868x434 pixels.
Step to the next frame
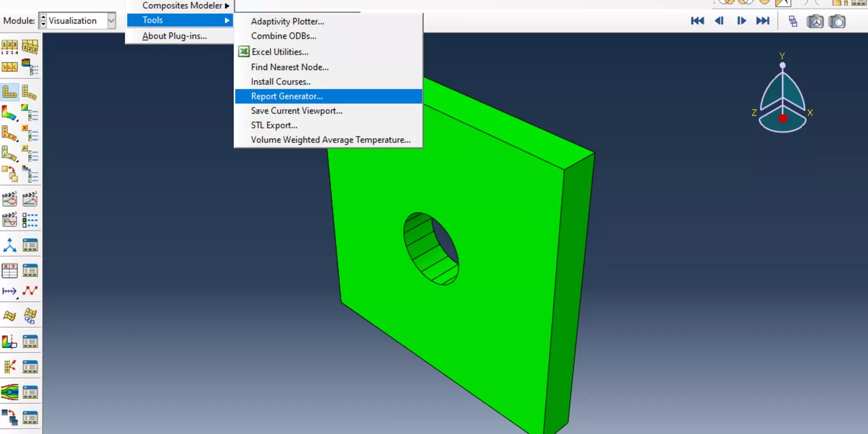point(741,21)
